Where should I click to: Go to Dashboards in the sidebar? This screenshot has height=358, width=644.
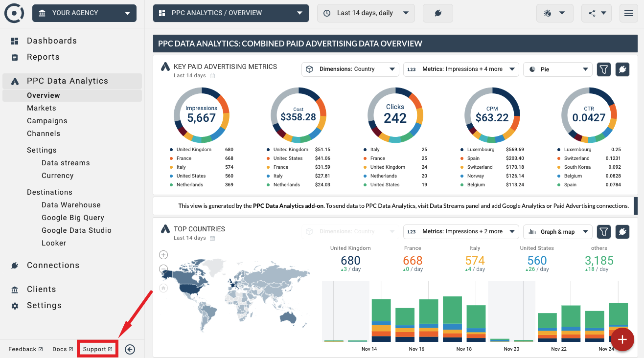pos(52,41)
